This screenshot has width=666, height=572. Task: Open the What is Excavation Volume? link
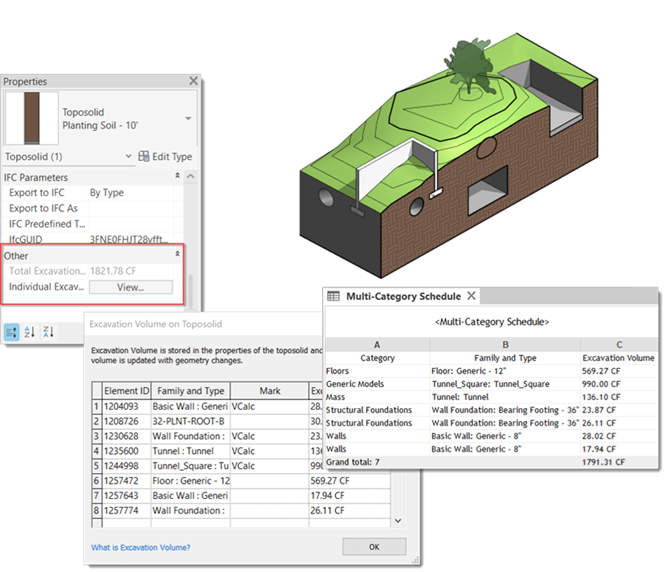141,547
